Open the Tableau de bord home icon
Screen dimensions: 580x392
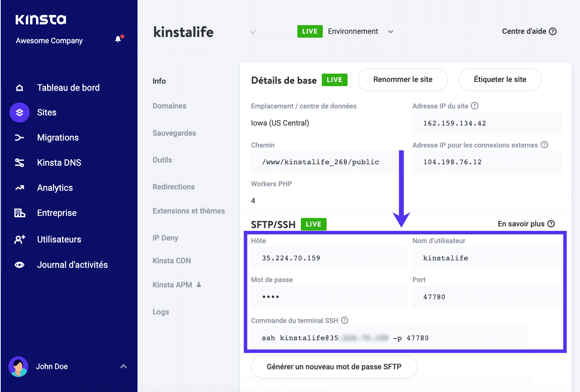(20, 88)
